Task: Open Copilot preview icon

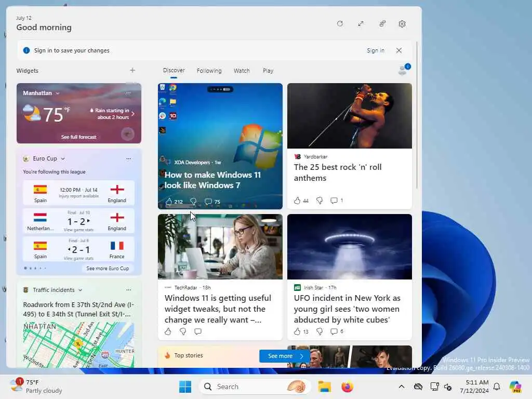Action: (x=515, y=387)
